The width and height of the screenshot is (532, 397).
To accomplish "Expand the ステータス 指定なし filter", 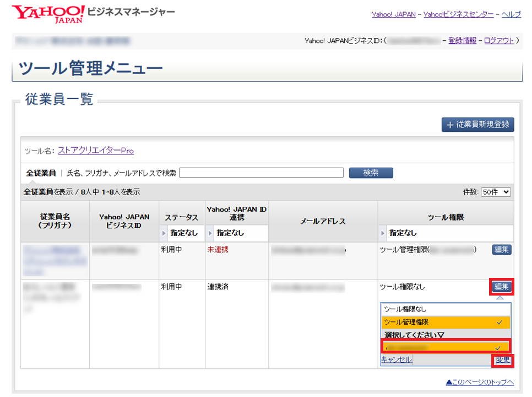I will pyautogui.click(x=181, y=233).
